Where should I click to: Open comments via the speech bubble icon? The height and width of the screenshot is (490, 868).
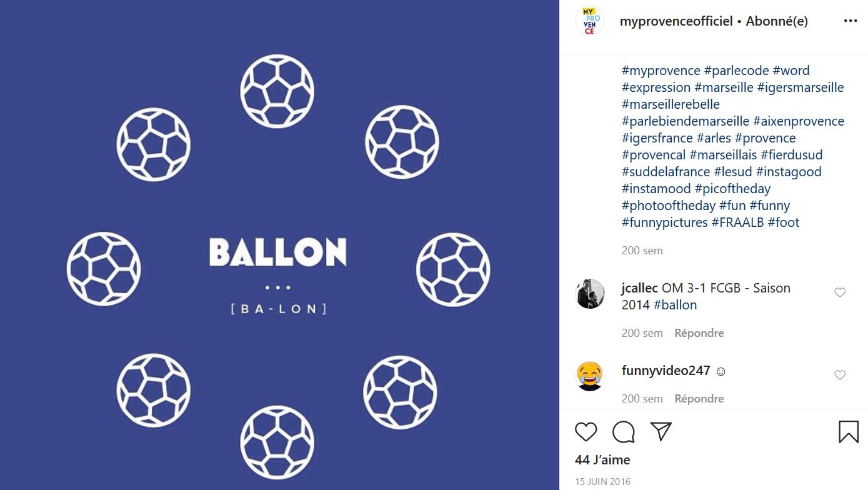(x=623, y=432)
